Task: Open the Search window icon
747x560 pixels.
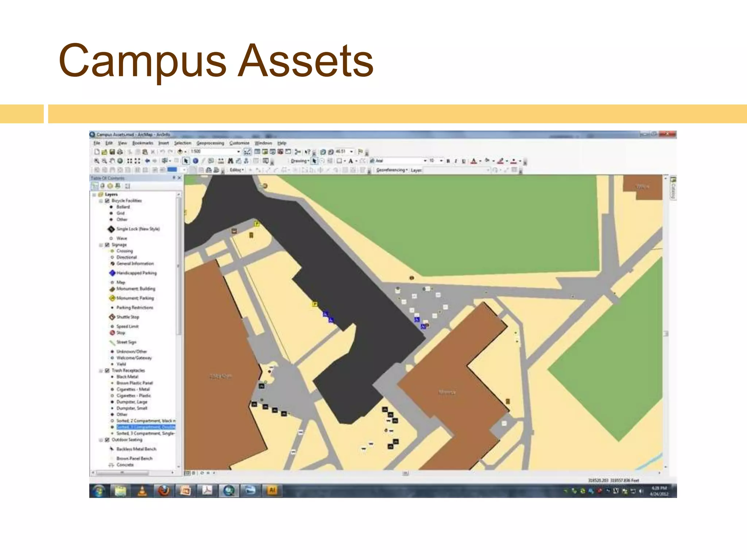Action: coord(272,152)
